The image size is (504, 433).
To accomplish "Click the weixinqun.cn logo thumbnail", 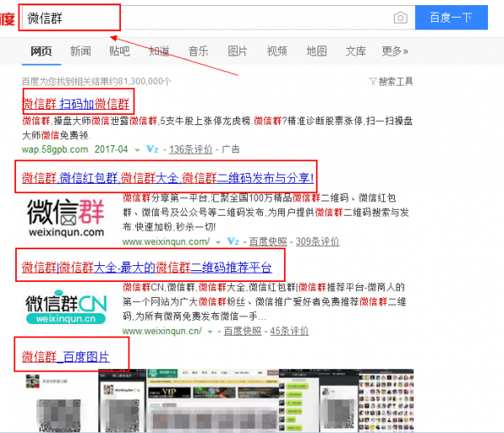I will point(66,307).
